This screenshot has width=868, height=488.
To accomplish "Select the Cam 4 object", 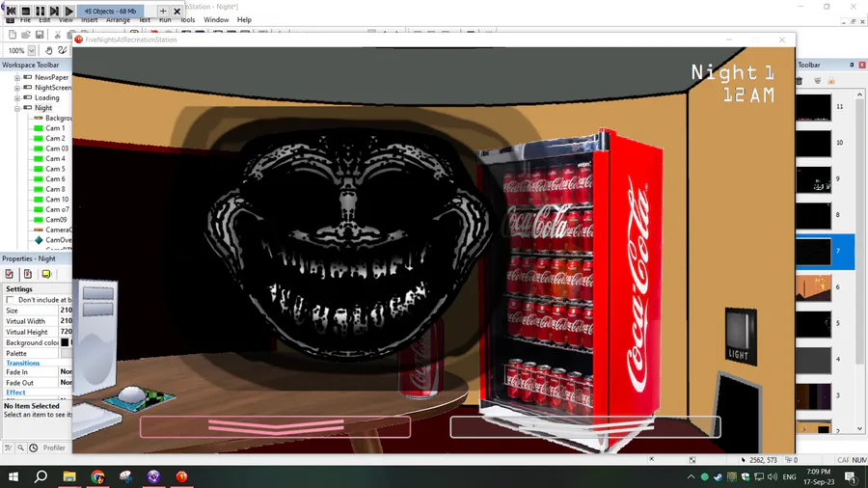I will pos(55,159).
